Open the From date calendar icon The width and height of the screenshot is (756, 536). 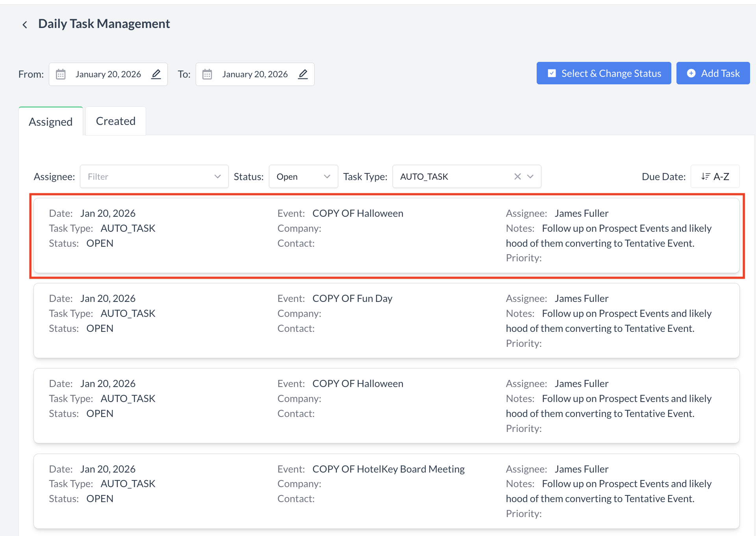click(61, 74)
